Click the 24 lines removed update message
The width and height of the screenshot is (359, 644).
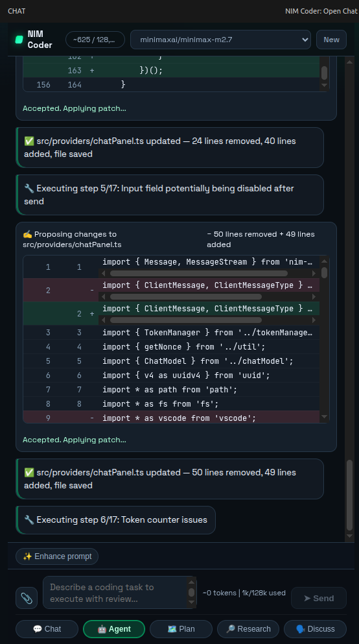(x=170, y=147)
